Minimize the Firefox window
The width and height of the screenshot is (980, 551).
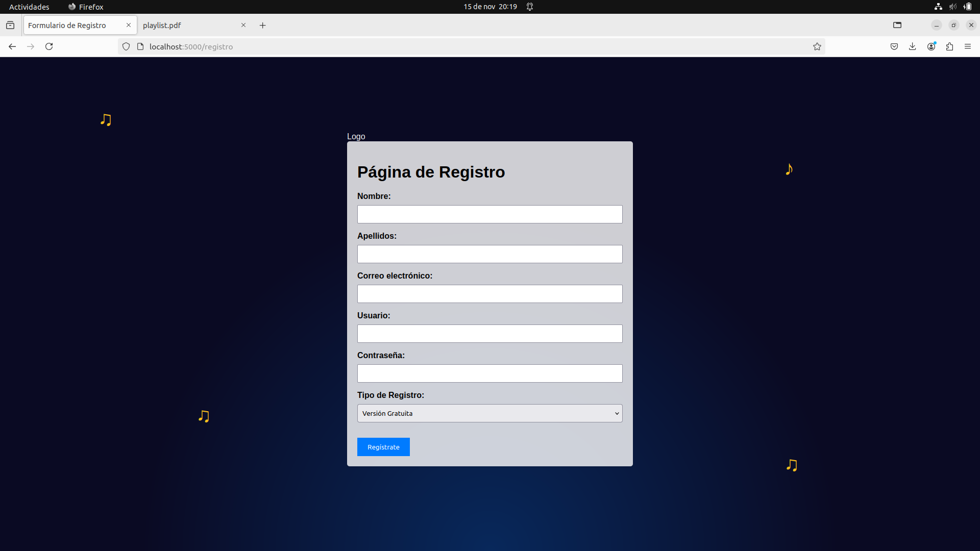(937, 25)
